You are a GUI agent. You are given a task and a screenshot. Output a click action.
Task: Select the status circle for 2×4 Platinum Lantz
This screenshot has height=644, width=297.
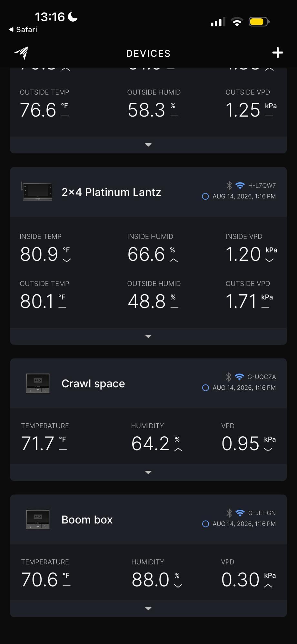click(x=205, y=196)
